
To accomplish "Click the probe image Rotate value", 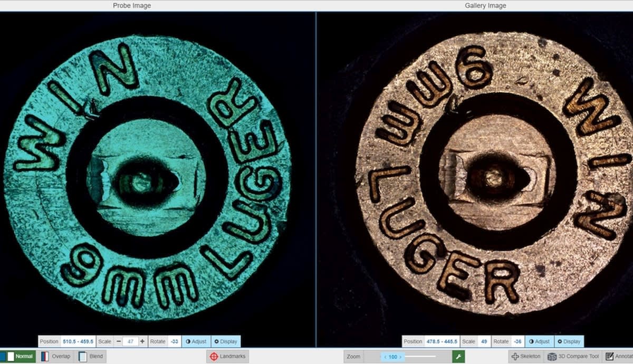I will pyautogui.click(x=174, y=341).
